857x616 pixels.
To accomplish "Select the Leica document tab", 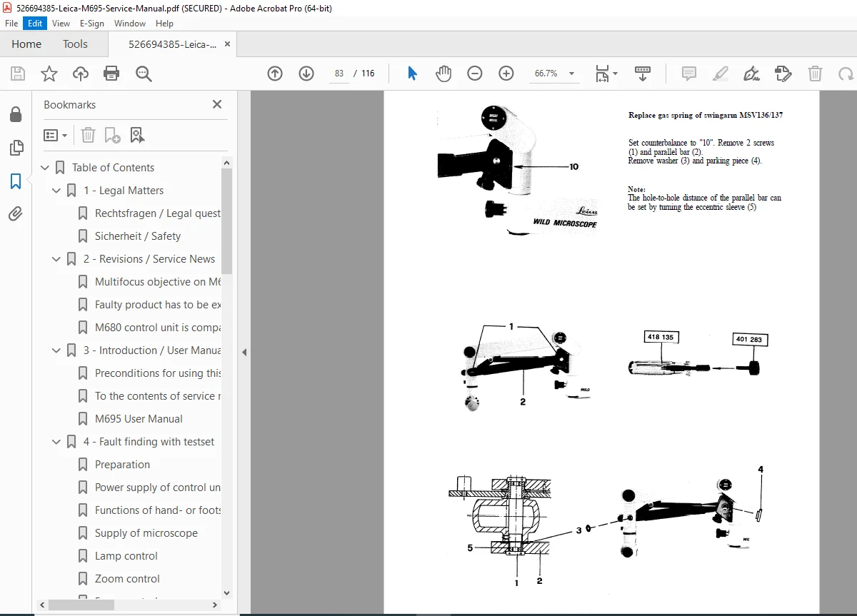I will [172, 44].
